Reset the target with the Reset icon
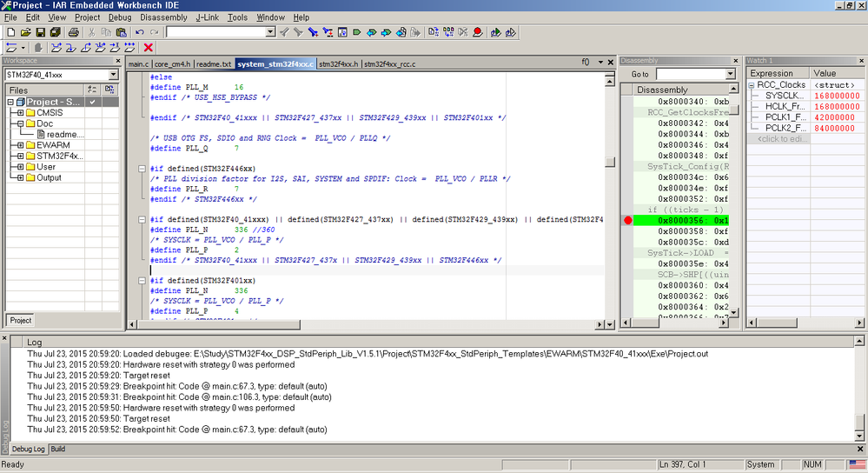Viewport: 868px width, 473px height. [x=11, y=48]
